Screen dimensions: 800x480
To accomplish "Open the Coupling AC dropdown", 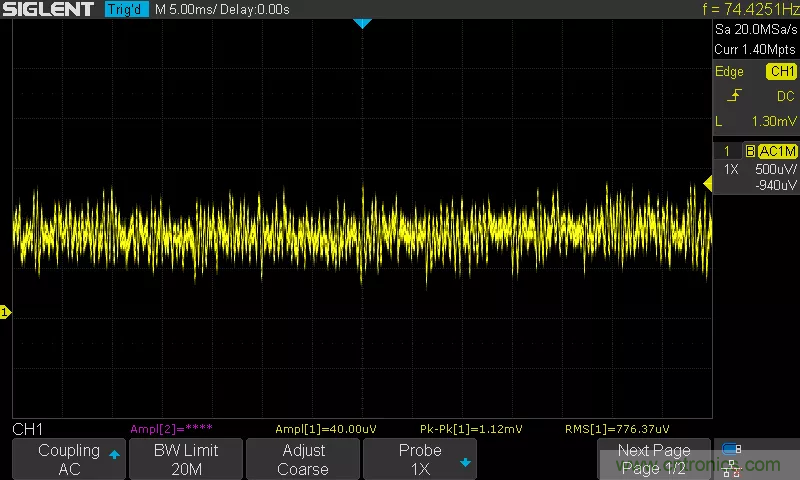I will coord(69,459).
